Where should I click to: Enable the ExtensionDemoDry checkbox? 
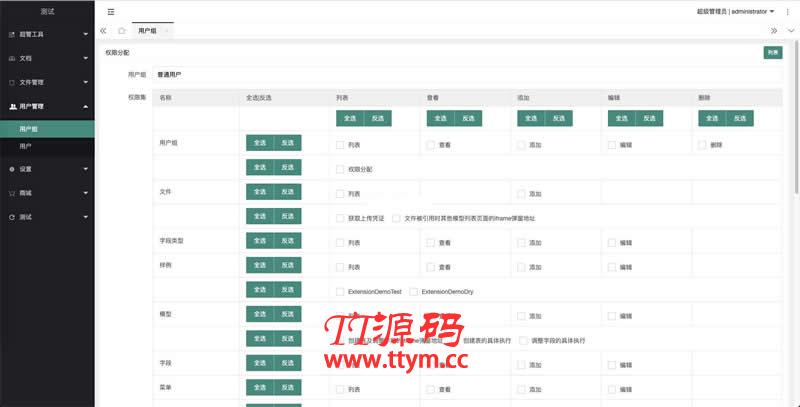(413, 292)
